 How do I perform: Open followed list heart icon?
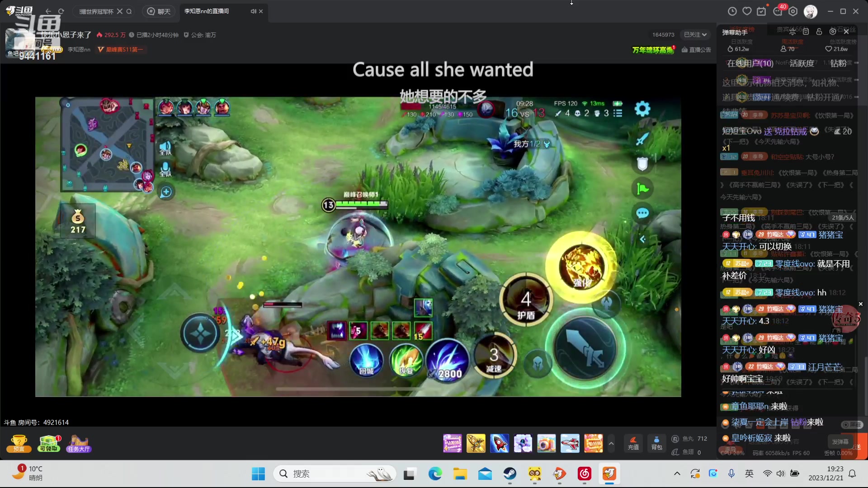pos(747,11)
